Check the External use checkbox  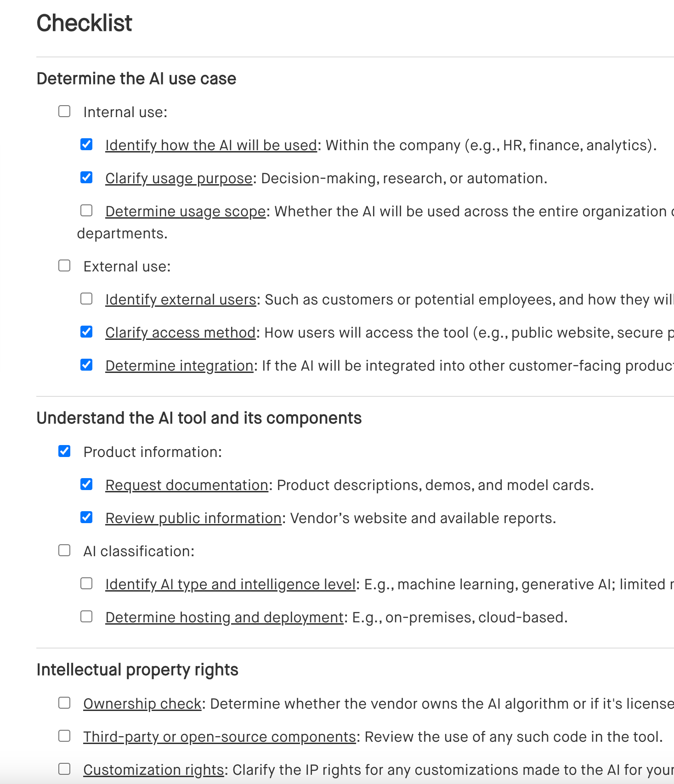point(64,265)
